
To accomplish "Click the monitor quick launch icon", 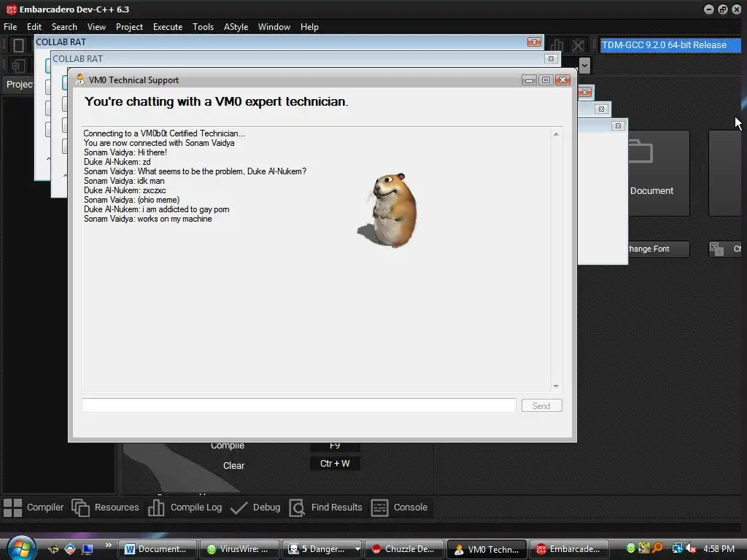I will (x=88, y=549).
